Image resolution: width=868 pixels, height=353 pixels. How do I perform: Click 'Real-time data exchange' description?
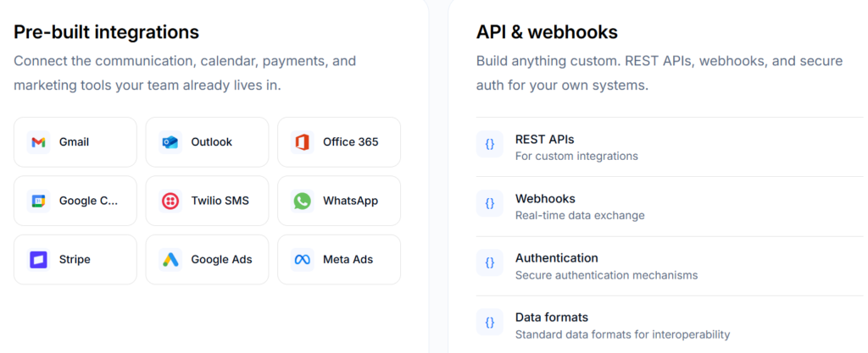coord(580,215)
